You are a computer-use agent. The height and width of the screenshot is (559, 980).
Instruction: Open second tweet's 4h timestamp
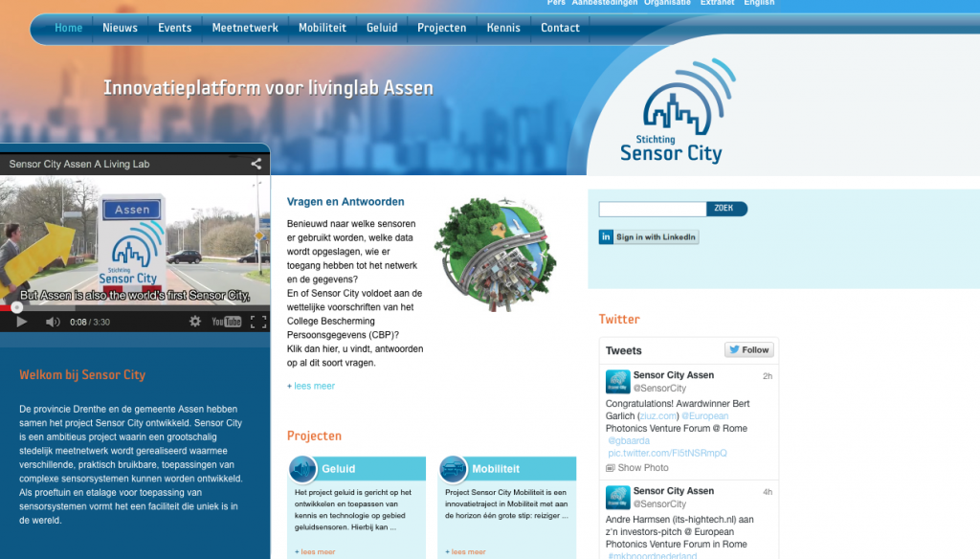click(768, 492)
